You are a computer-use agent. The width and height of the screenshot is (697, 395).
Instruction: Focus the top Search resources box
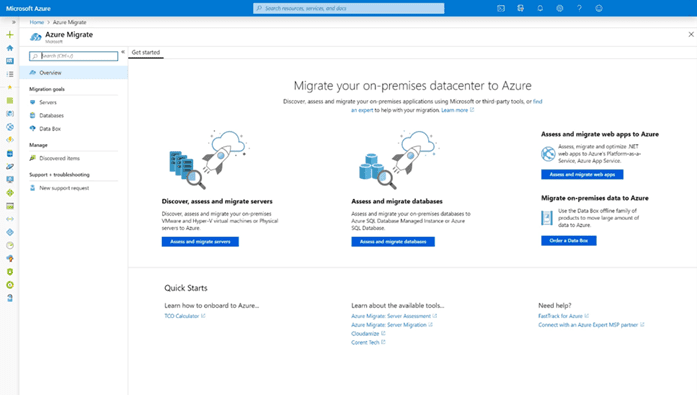point(348,8)
